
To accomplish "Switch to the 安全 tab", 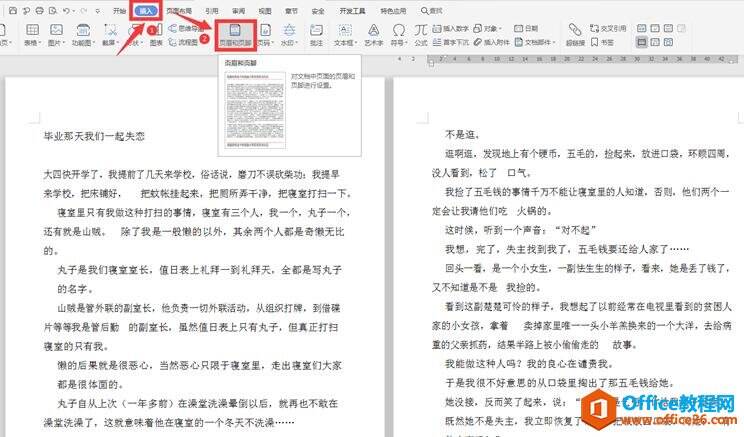I will [x=318, y=10].
